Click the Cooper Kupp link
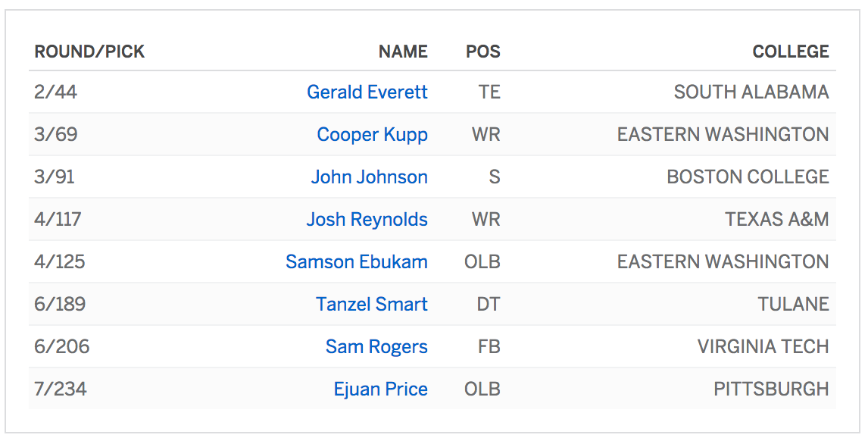868x441 pixels. pos(372,135)
